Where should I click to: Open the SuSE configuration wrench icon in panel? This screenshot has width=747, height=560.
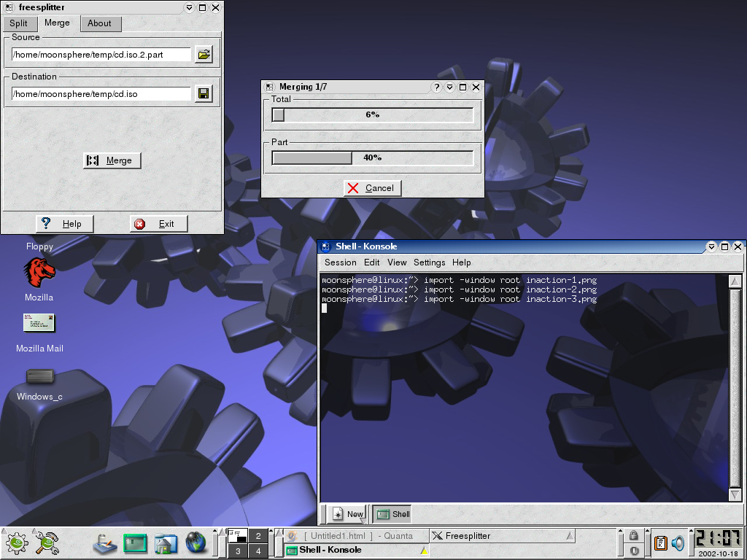pyautogui.click(x=47, y=542)
